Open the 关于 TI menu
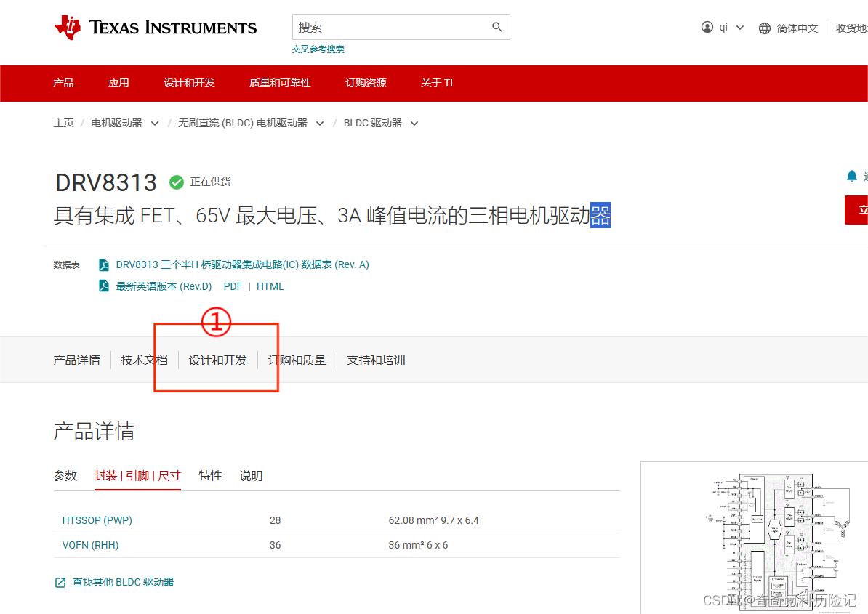Viewport: 868px width, 614px height. pyautogui.click(x=437, y=83)
